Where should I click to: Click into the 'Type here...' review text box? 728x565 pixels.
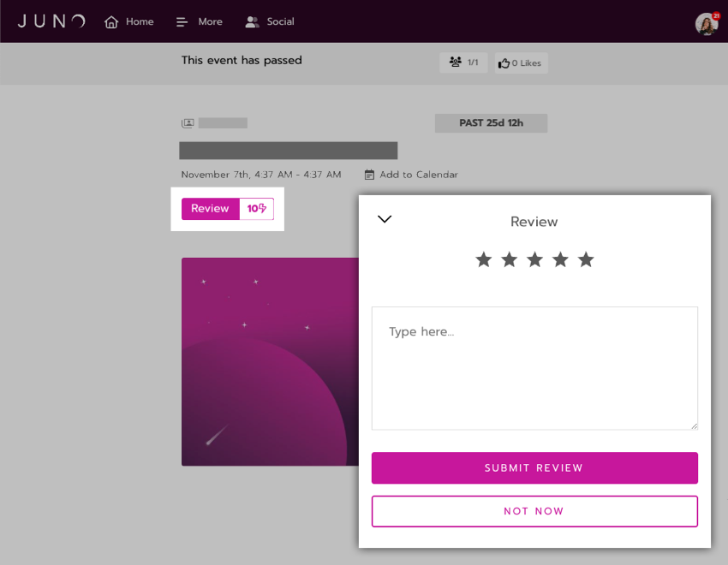pyautogui.click(x=534, y=368)
